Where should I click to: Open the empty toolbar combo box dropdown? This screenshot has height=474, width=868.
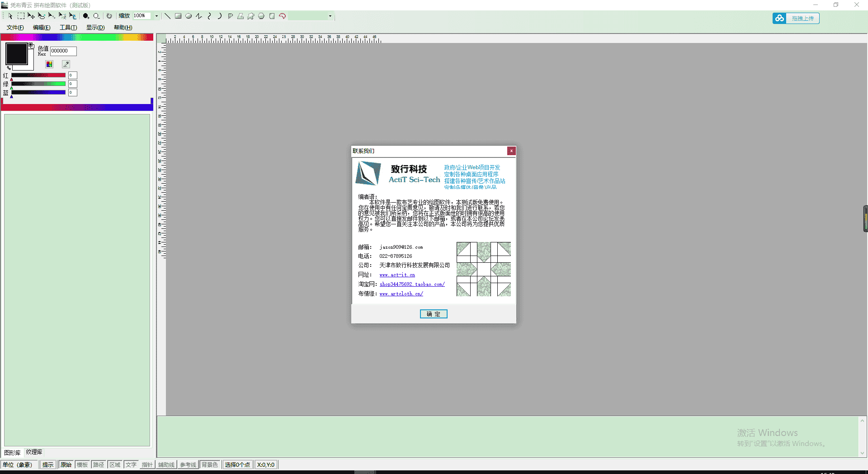point(330,16)
